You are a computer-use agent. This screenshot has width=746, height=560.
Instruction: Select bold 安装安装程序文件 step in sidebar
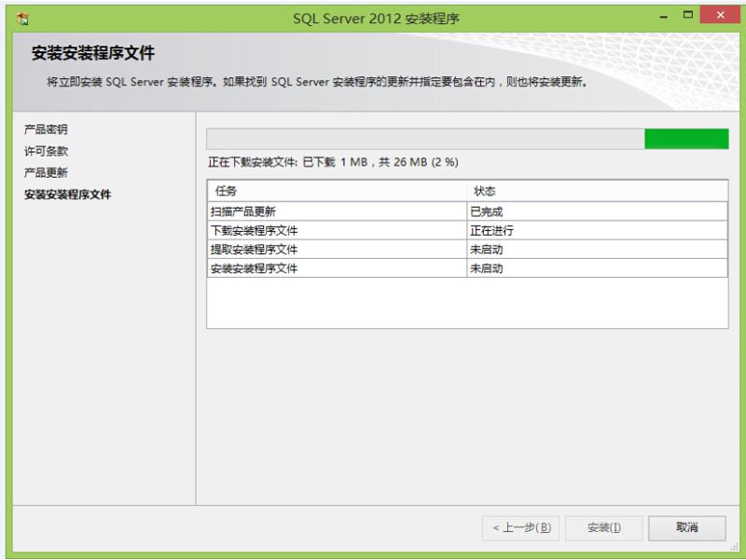(62, 195)
